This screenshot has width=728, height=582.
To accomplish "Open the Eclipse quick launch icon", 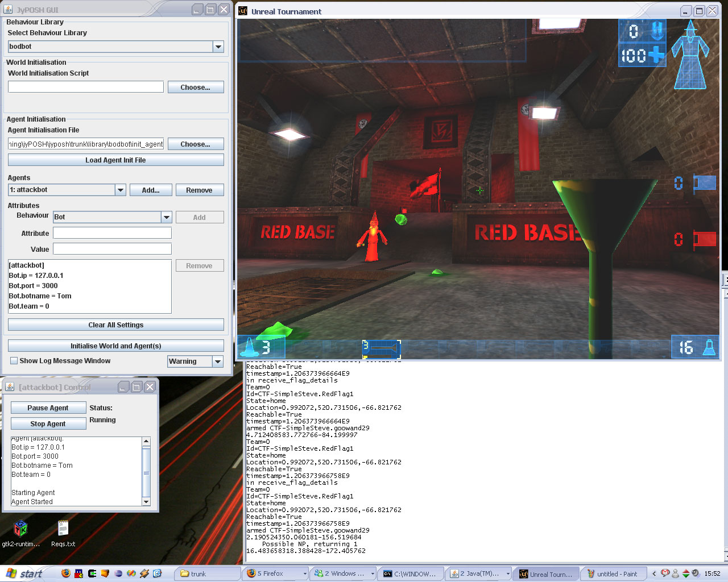I will coord(118,573).
